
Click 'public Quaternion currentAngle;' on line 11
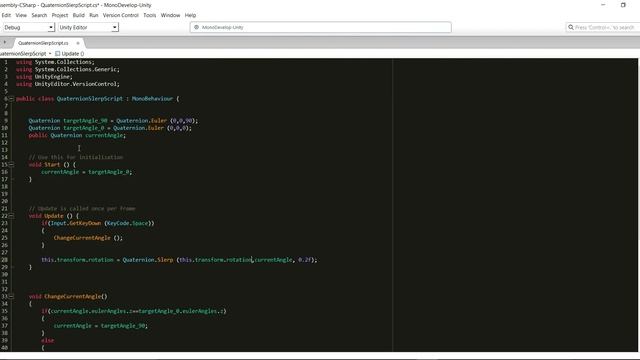click(x=77, y=136)
